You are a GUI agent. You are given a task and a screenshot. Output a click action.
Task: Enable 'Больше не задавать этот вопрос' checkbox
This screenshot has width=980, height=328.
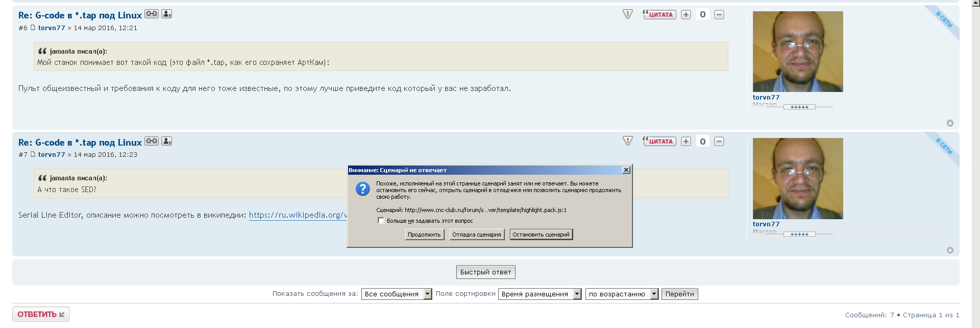[x=381, y=221]
